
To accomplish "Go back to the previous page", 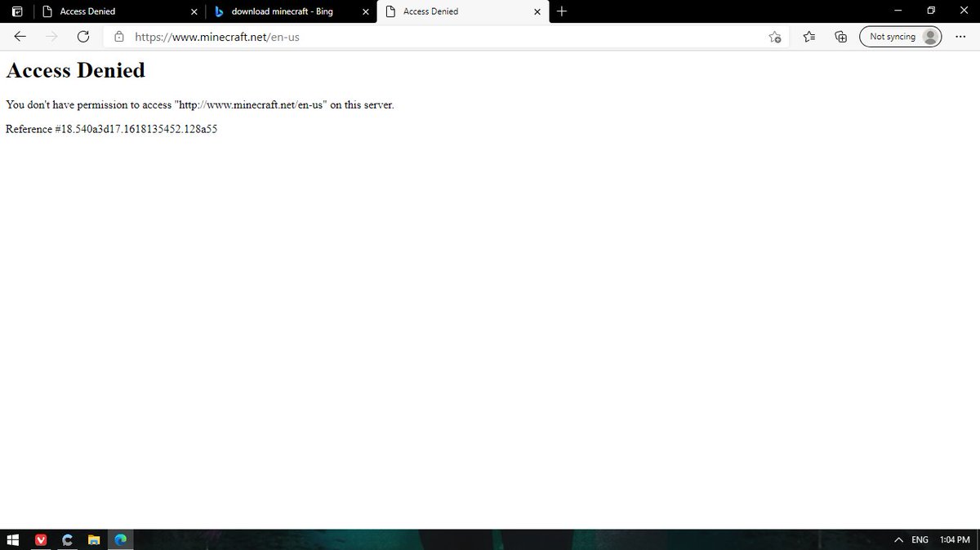I will coord(20,37).
